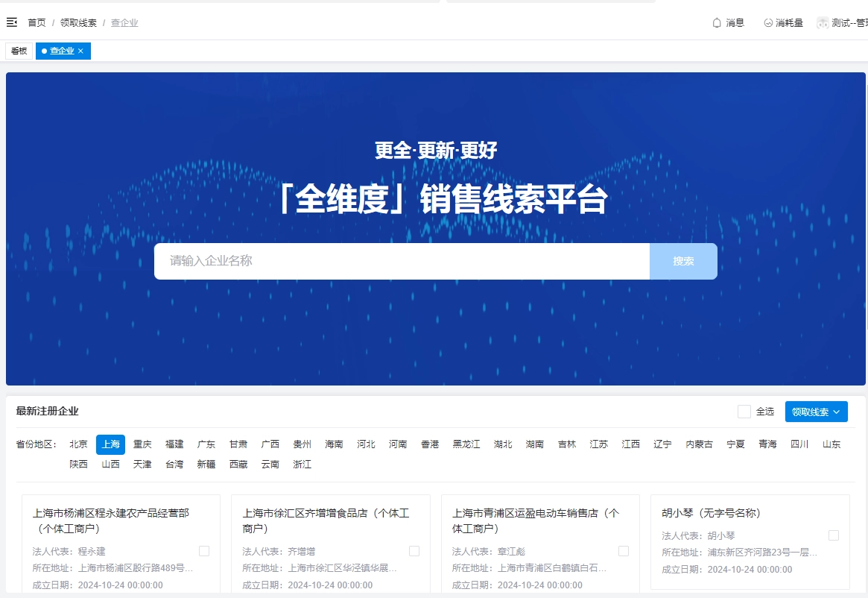Filter by 江西 province
868x598 pixels.
(x=631, y=444)
